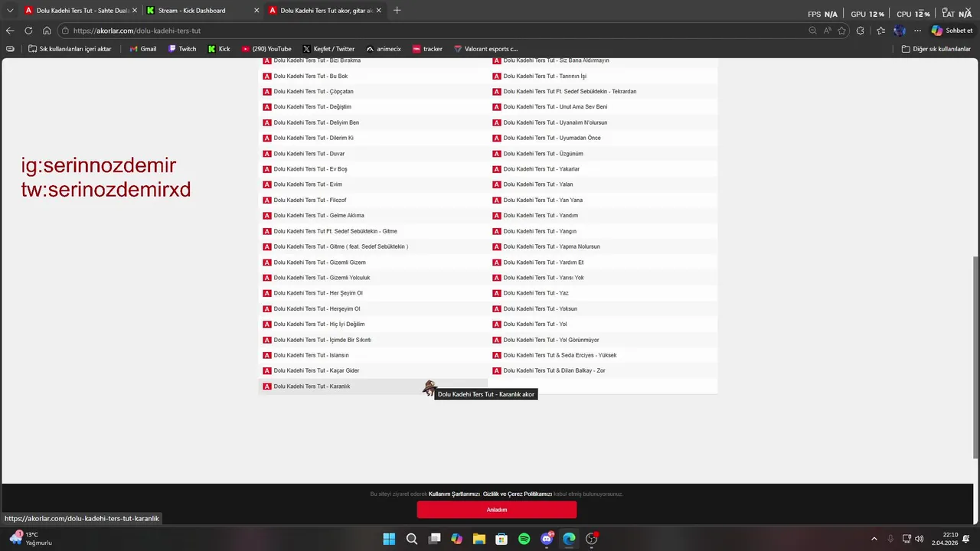980x551 pixels.
Task: Click the red A icon beside Islansın
Action: tap(267, 355)
